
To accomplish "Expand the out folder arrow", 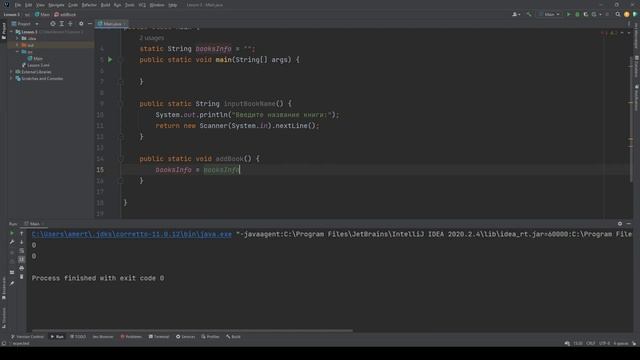I will [x=18, y=45].
